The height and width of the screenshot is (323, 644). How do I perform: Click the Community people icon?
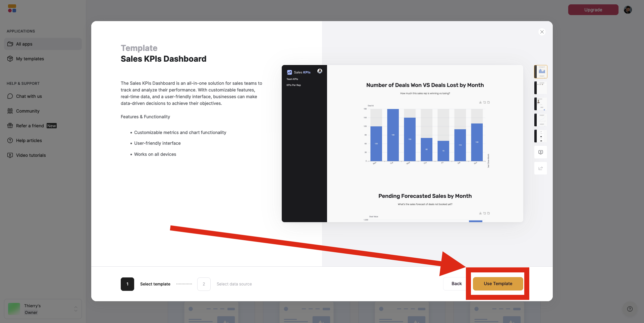[x=10, y=111]
